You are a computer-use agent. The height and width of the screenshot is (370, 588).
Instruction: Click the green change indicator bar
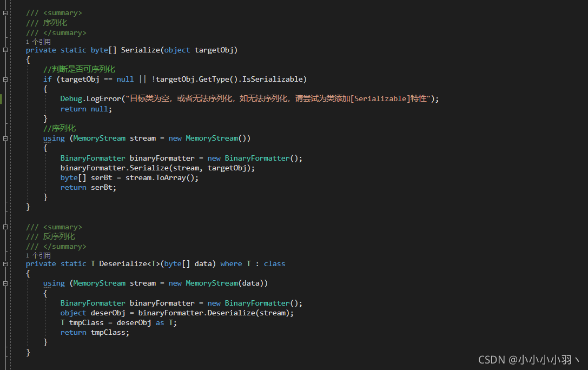click(2, 99)
